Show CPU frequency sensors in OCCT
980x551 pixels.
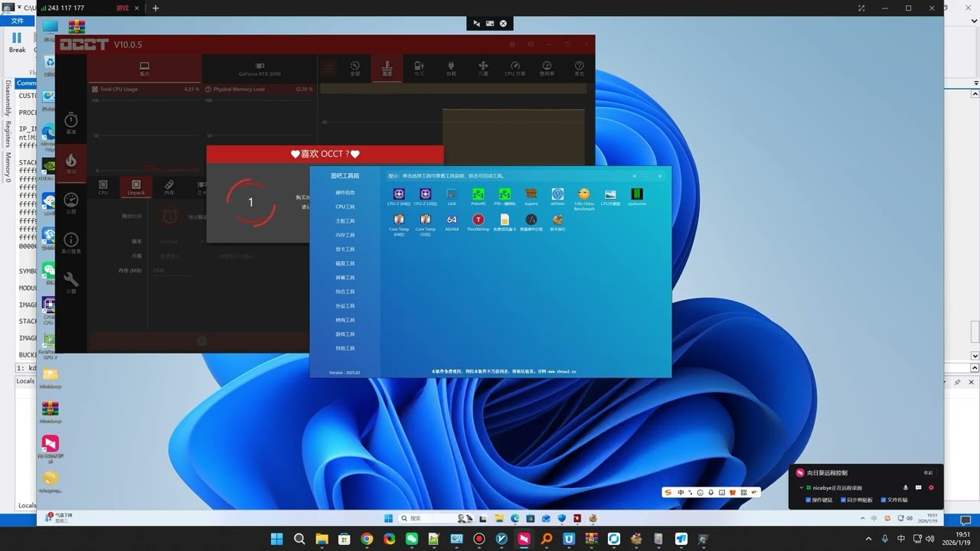pyautogui.click(x=515, y=69)
